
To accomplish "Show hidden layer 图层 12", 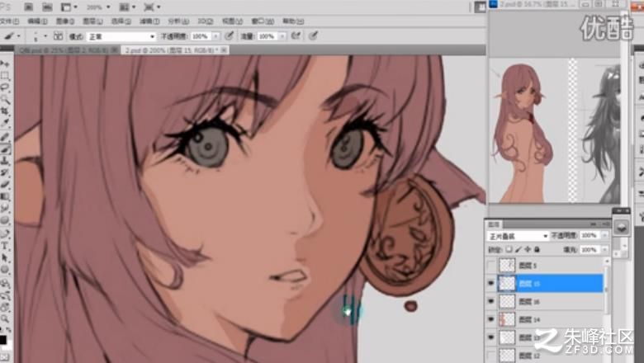I will (491, 356).
